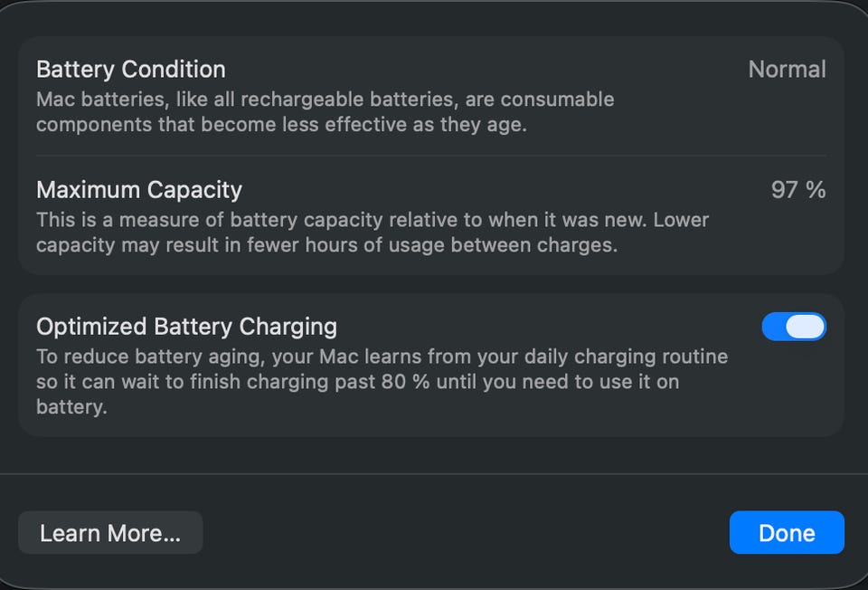Click the "fewer hours of usage" text line
This screenshot has height=590, width=868.
326,245
